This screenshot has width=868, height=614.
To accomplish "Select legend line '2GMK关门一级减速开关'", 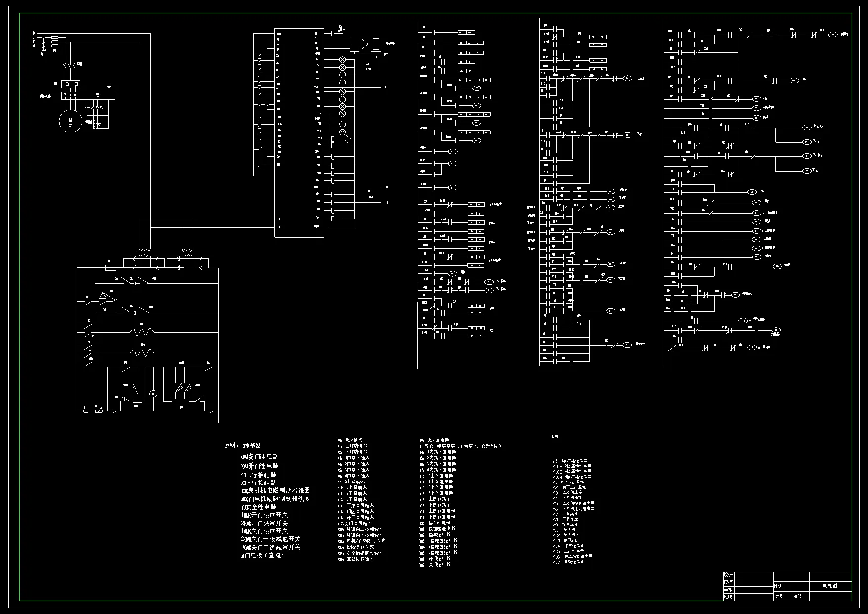I will pyautogui.click(x=270, y=539).
